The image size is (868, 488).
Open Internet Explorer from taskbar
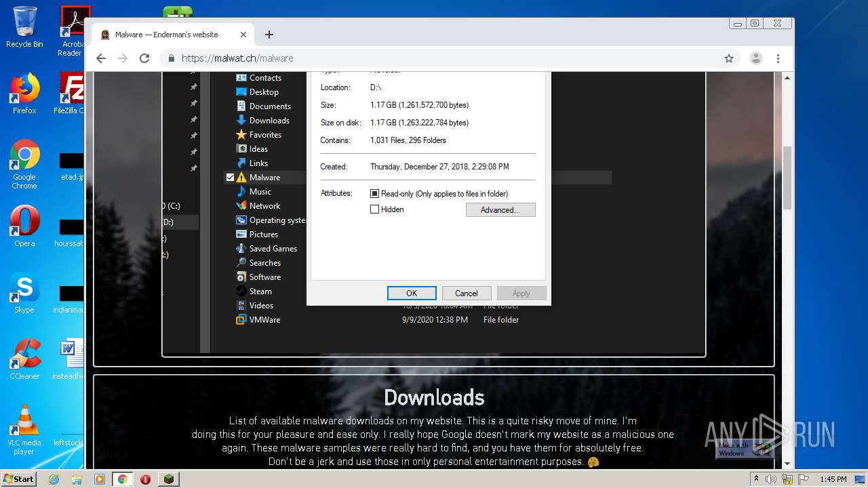[x=54, y=479]
